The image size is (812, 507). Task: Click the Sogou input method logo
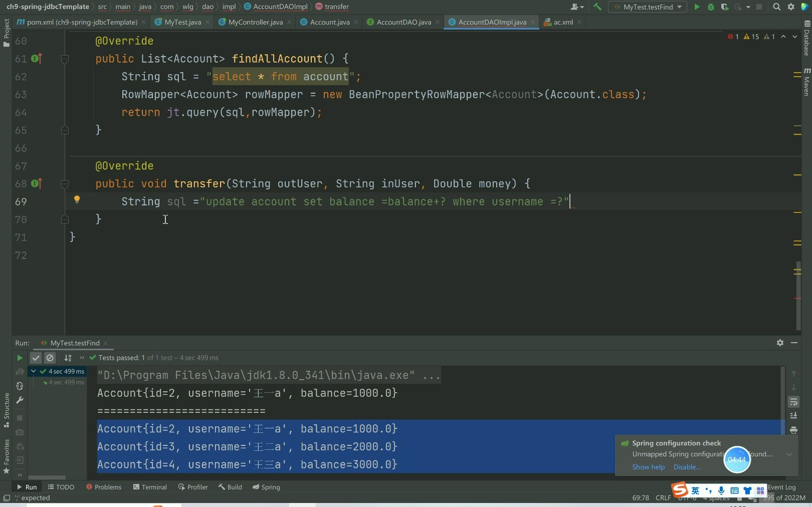[x=680, y=489]
